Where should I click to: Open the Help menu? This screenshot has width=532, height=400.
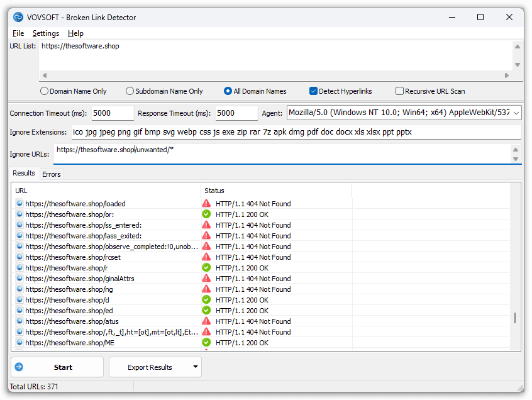tap(75, 33)
